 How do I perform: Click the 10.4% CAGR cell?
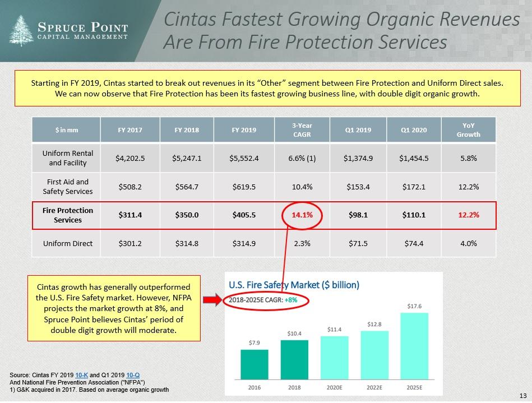[x=302, y=187]
